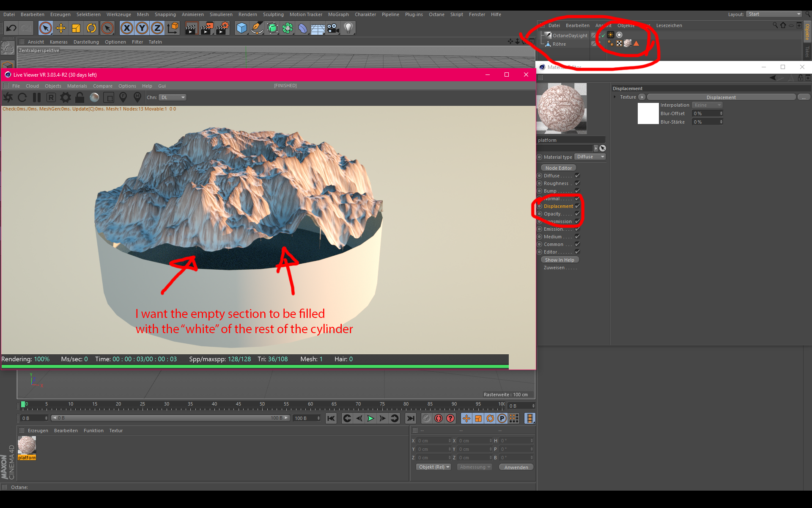The width and height of the screenshot is (812, 508).
Task: Open the Sculpting menu
Action: [x=273, y=14]
